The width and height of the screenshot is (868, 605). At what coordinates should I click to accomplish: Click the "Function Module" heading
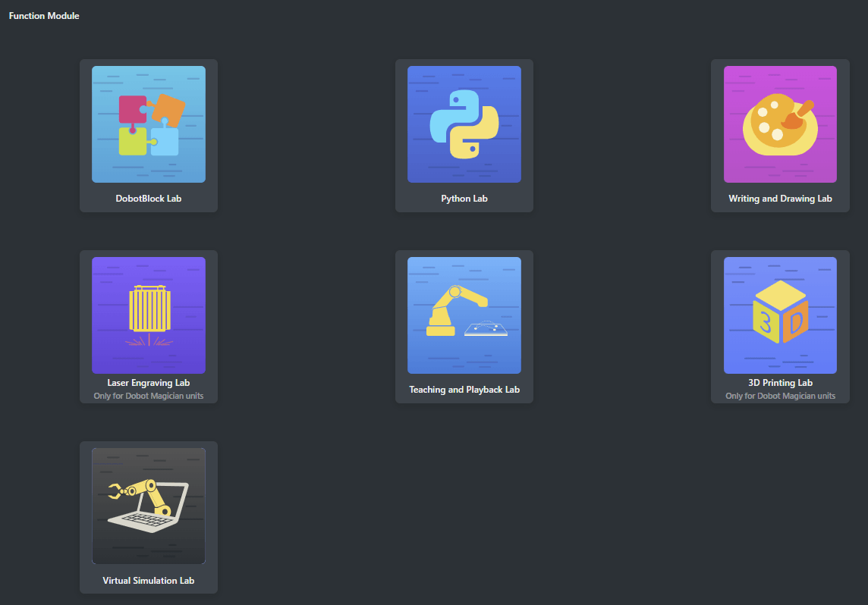tap(44, 16)
